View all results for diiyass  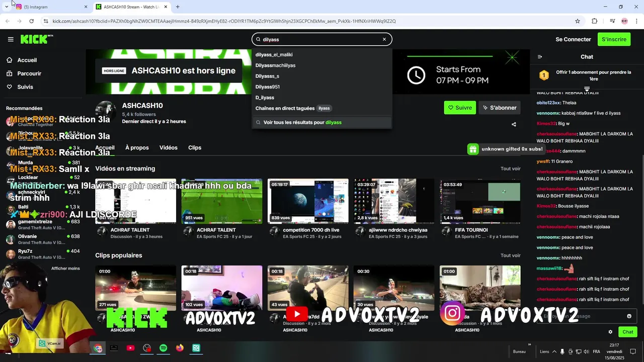(321, 122)
